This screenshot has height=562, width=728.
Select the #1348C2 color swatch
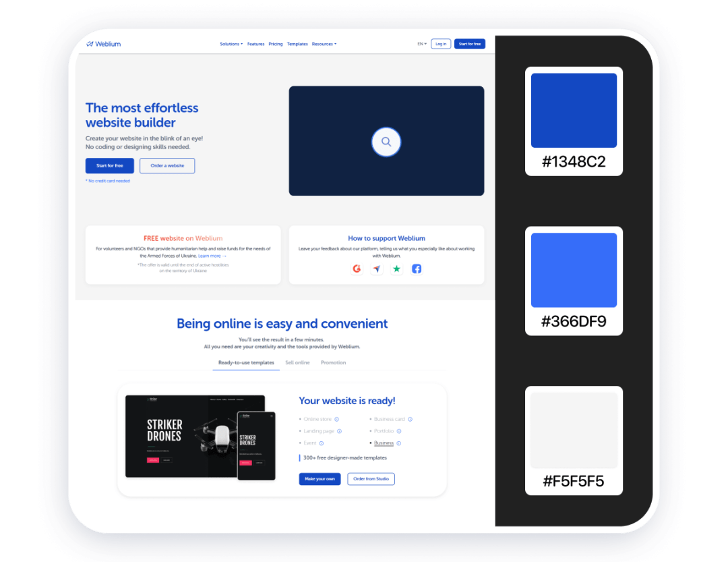pyautogui.click(x=574, y=110)
